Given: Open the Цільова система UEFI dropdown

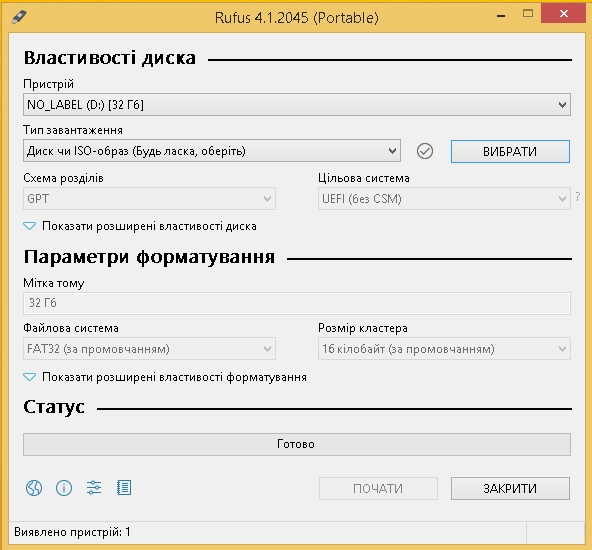Looking at the screenshot, I should coord(444,199).
